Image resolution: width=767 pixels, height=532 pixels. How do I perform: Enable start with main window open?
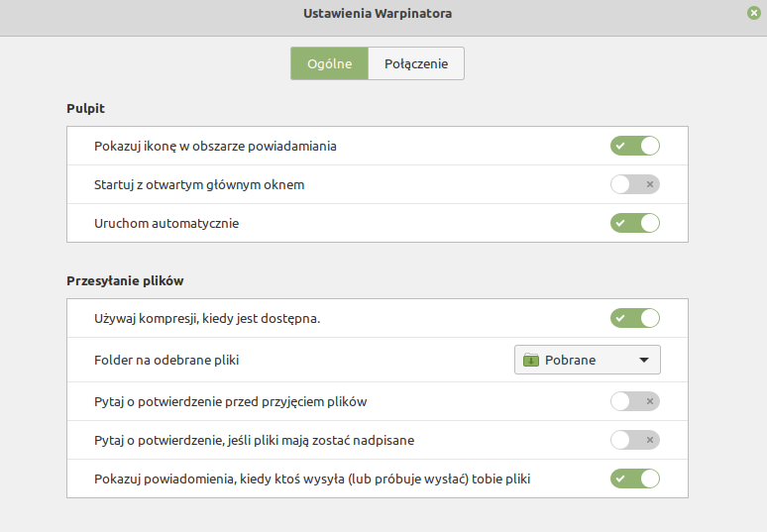(x=635, y=184)
